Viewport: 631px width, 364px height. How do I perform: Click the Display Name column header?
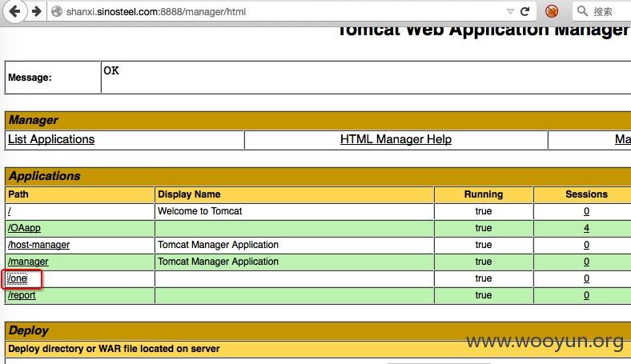(x=189, y=194)
